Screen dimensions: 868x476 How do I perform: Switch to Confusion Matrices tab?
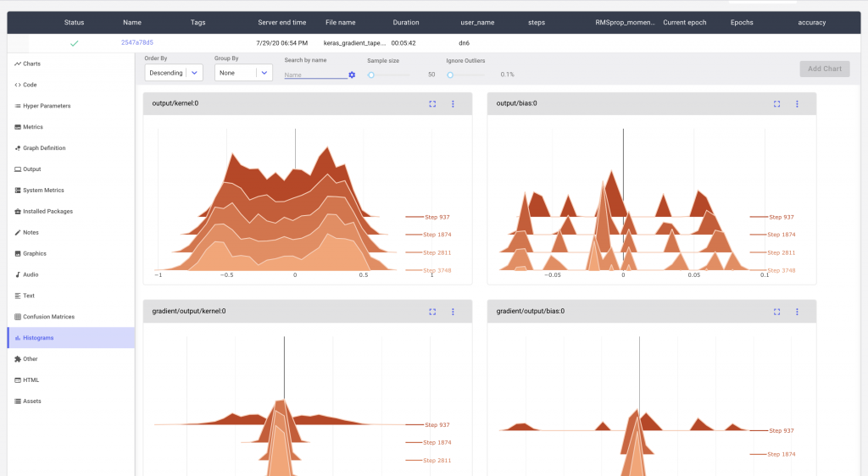tap(48, 317)
